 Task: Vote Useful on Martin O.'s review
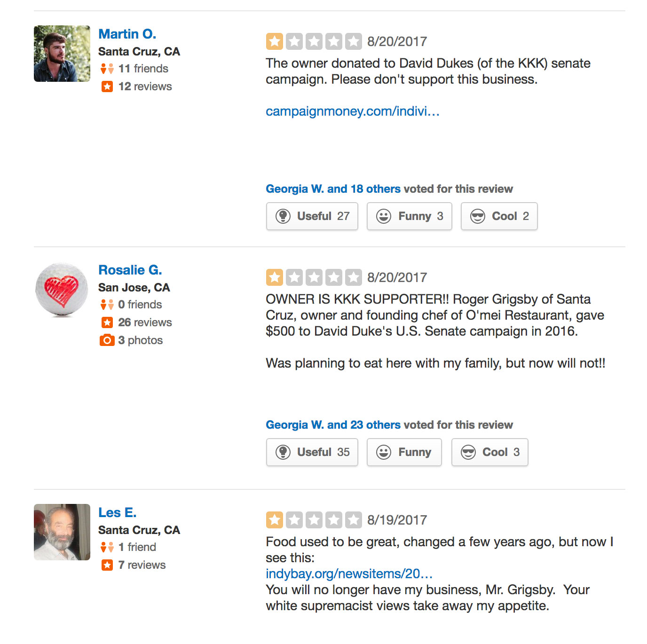tap(312, 216)
